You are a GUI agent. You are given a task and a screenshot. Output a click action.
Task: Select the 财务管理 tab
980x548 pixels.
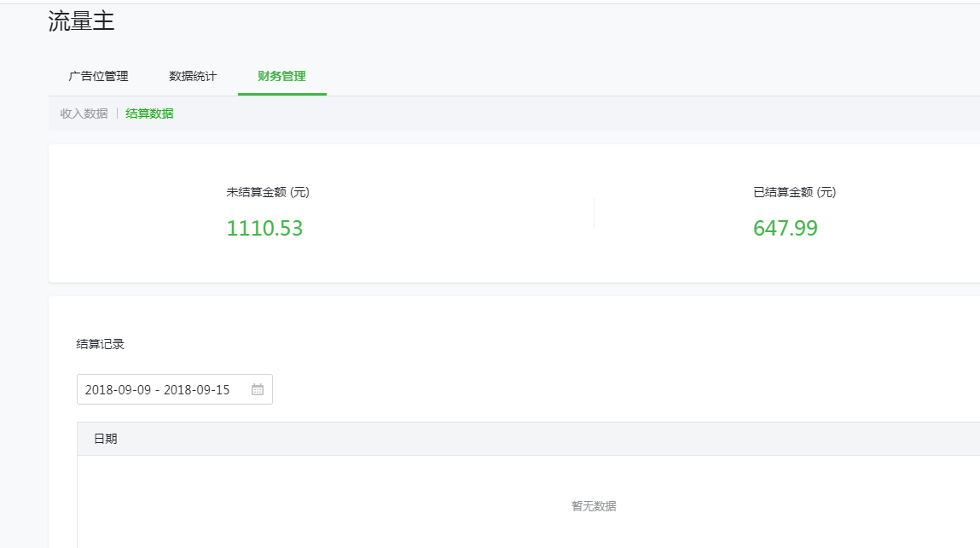[x=281, y=76]
